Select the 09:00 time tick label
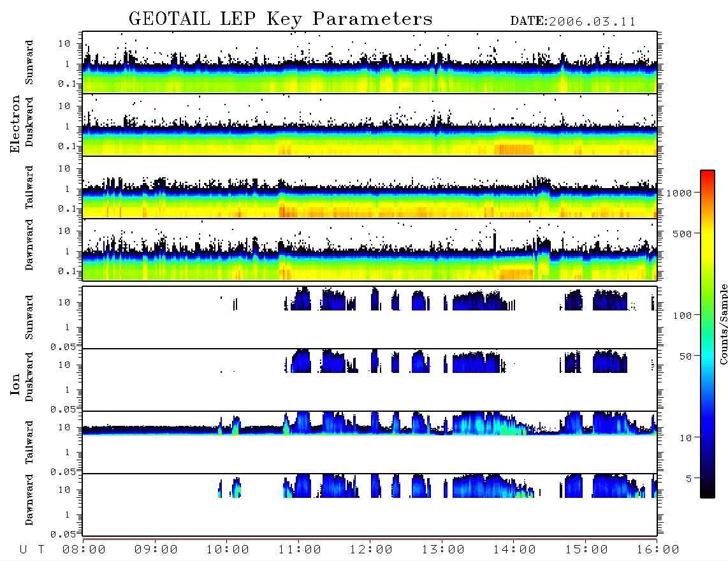 (156, 550)
